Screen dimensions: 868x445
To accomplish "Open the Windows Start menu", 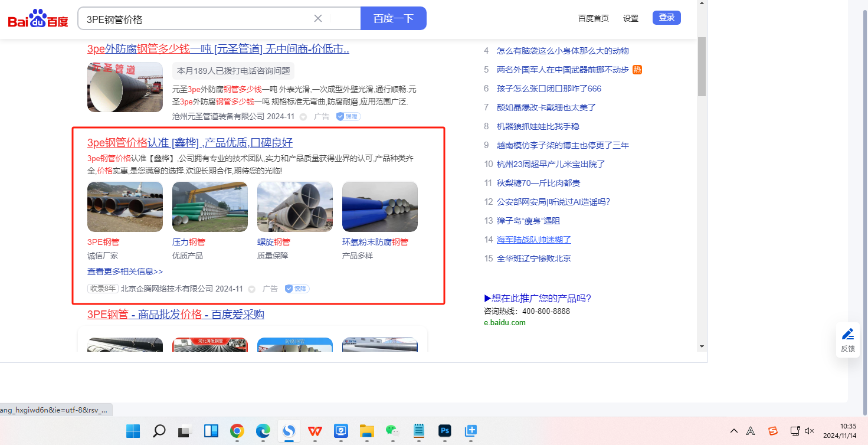I will point(133,431).
